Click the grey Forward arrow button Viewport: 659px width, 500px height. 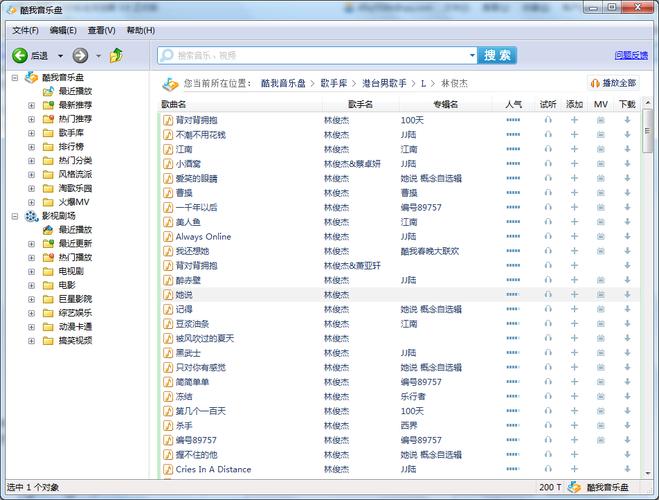[x=80, y=55]
